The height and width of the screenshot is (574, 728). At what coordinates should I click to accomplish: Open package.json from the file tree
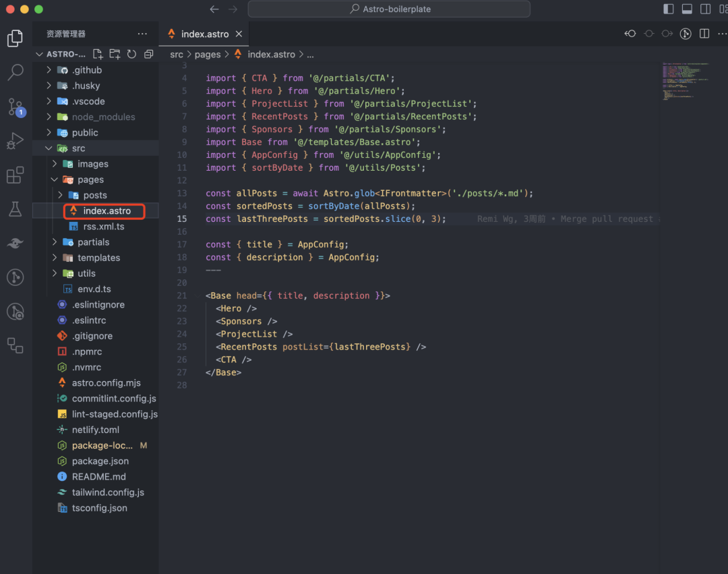[x=100, y=461]
